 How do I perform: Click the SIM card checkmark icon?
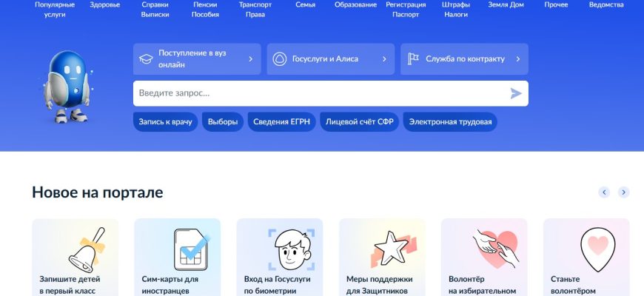coord(192,249)
